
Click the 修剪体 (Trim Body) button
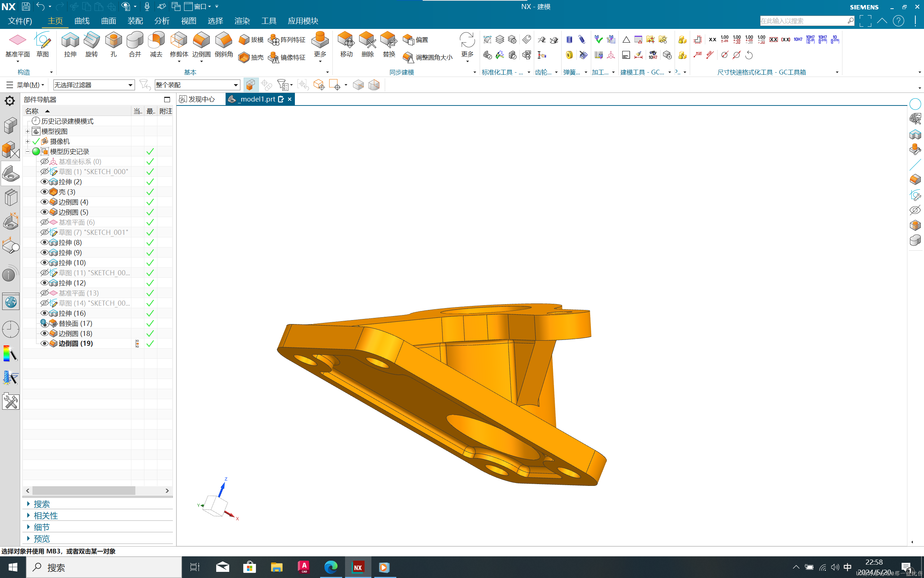179,47
